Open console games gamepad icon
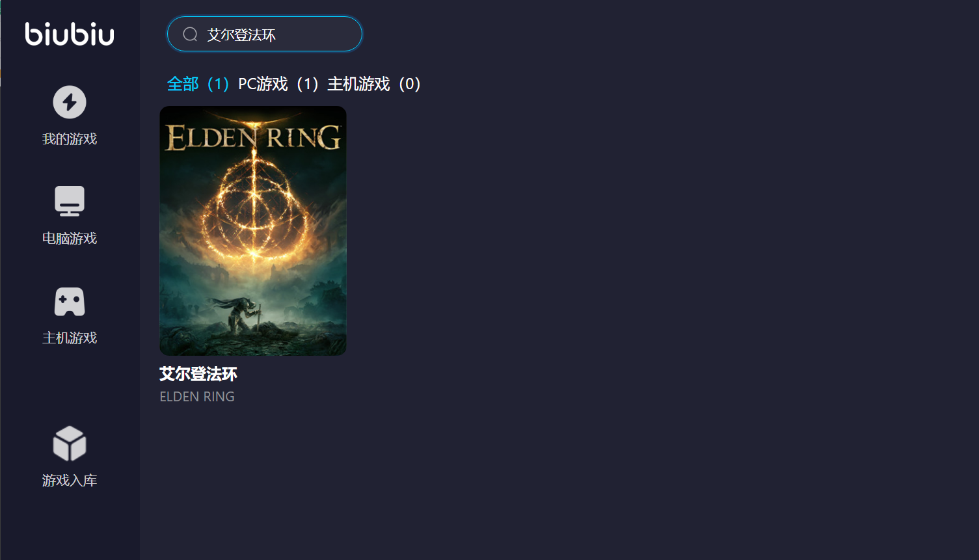 click(70, 302)
